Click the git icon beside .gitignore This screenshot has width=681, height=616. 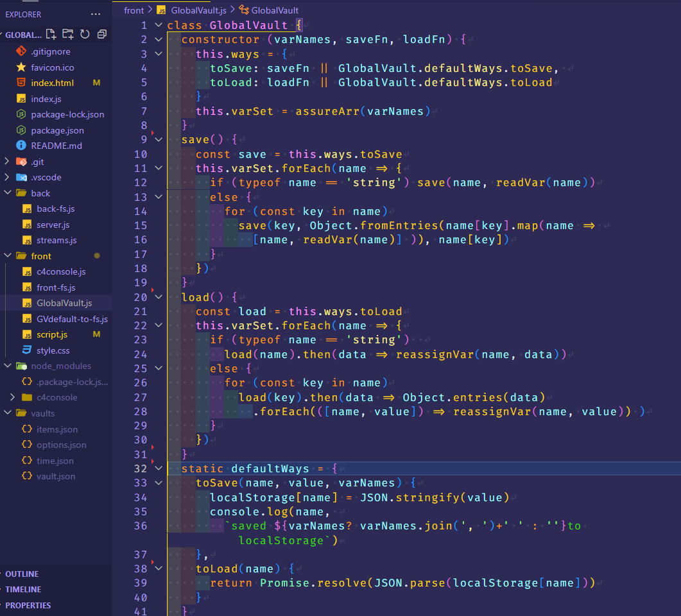[21, 51]
